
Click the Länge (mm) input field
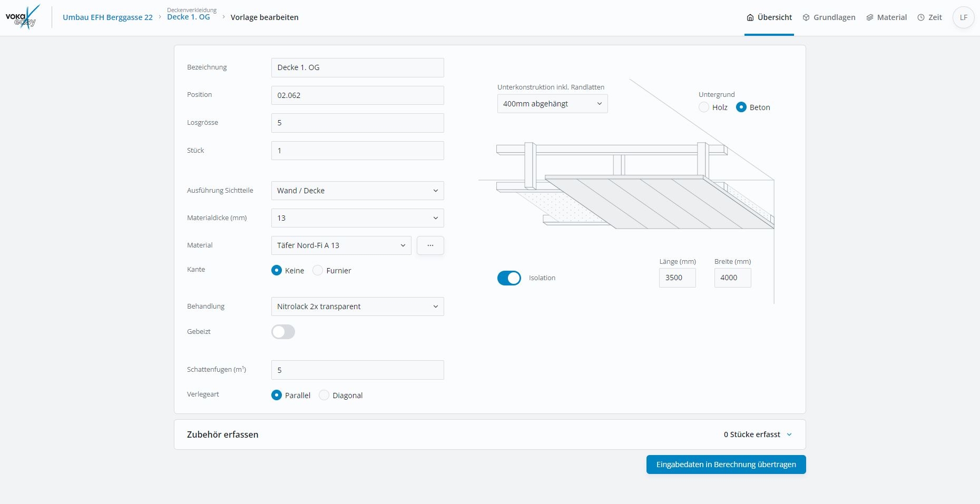[677, 278]
